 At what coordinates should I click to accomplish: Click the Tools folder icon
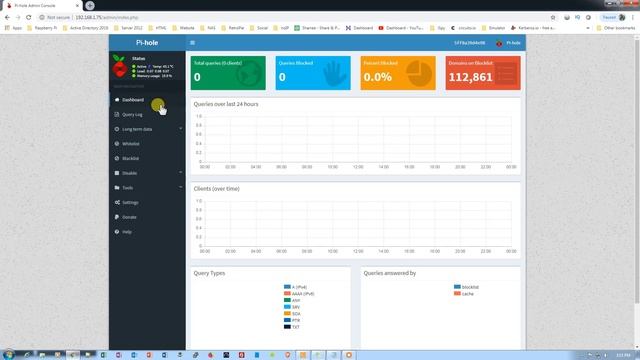pos(117,188)
